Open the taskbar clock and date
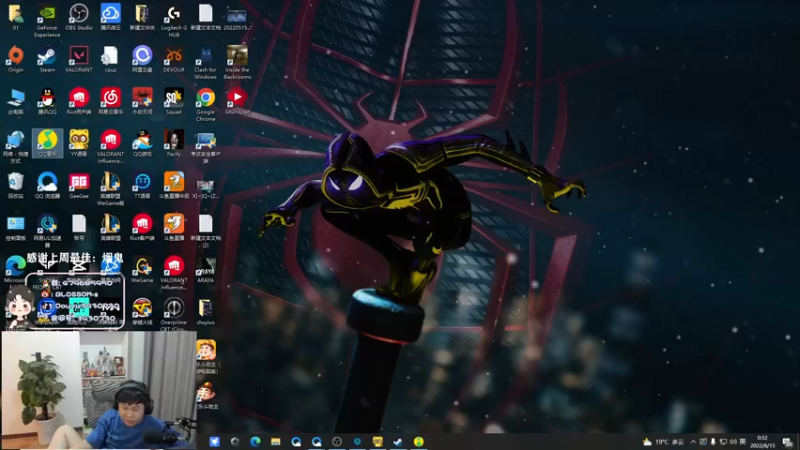The height and width of the screenshot is (450, 800). pyautogui.click(x=762, y=442)
